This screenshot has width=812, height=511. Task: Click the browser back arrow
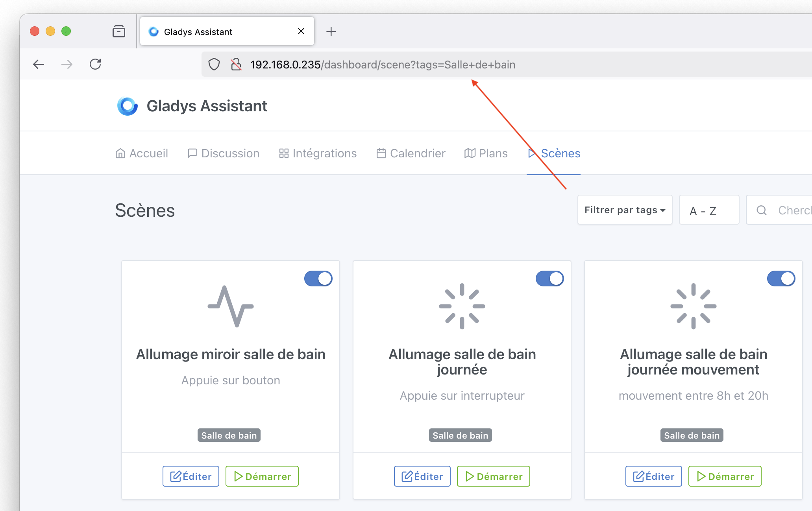[x=39, y=64]
